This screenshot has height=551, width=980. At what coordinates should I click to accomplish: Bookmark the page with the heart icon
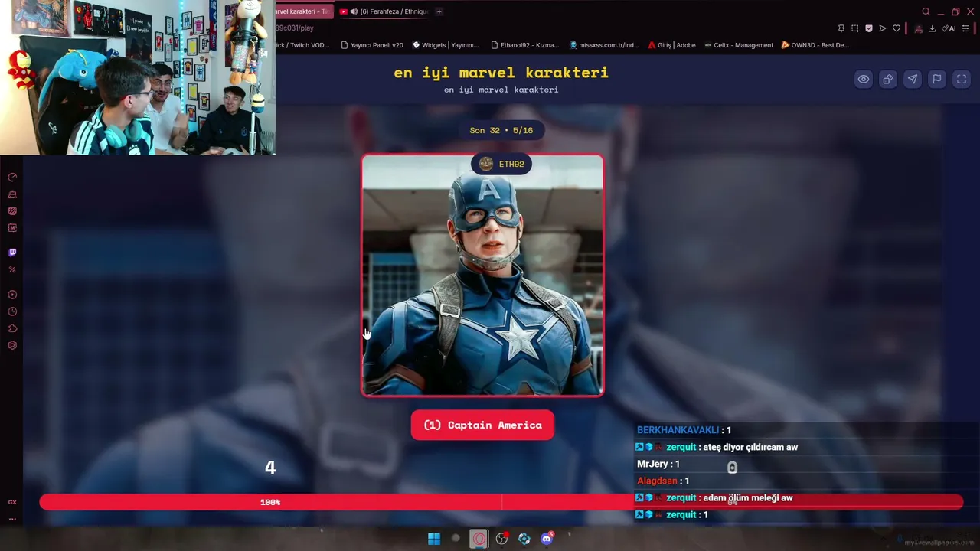(897, 28)
